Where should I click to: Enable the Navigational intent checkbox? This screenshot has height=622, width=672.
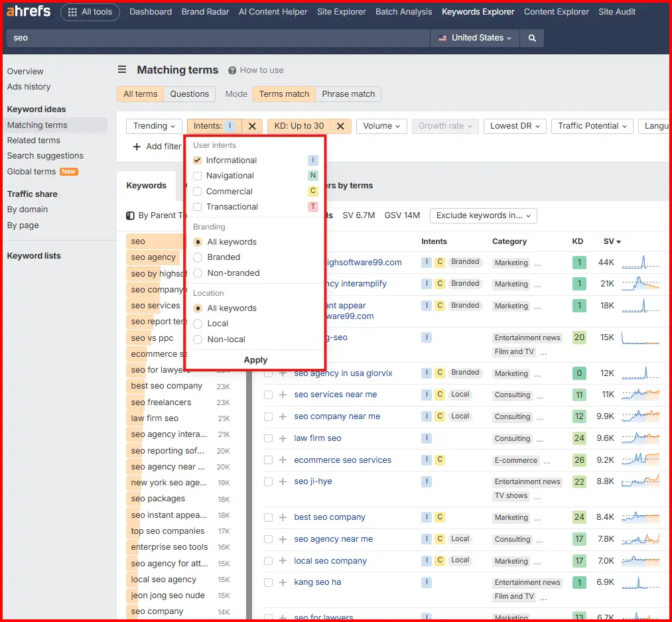tap(197, 175)
